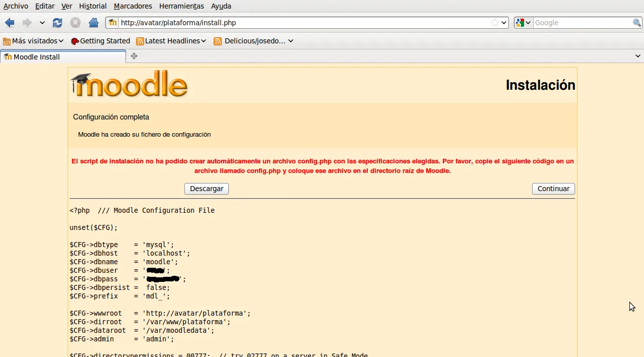Open the Latest Headlines feed dropdown
644x357 pixels.
click(x=171, y=41)
